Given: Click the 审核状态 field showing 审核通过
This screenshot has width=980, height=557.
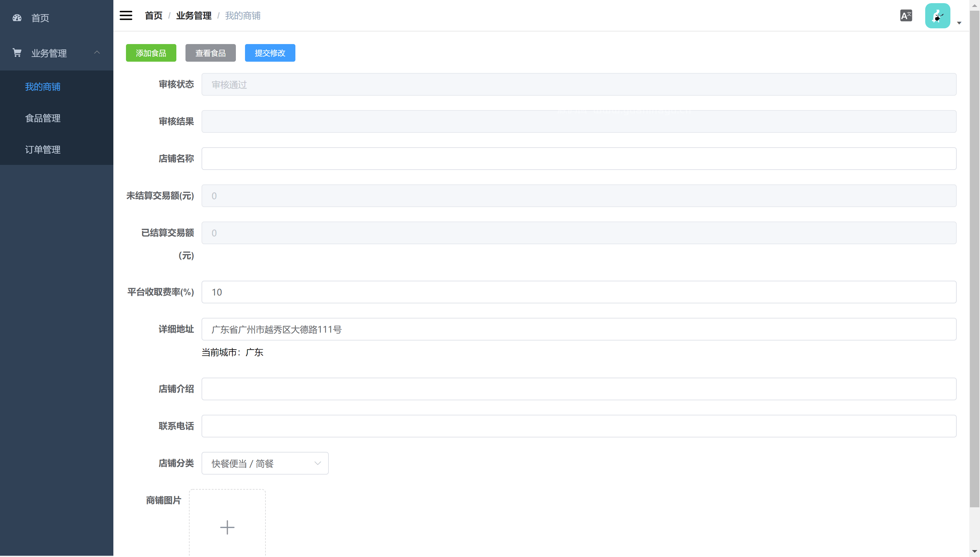Looking at the screenshot, I should (x=579, y=84).
